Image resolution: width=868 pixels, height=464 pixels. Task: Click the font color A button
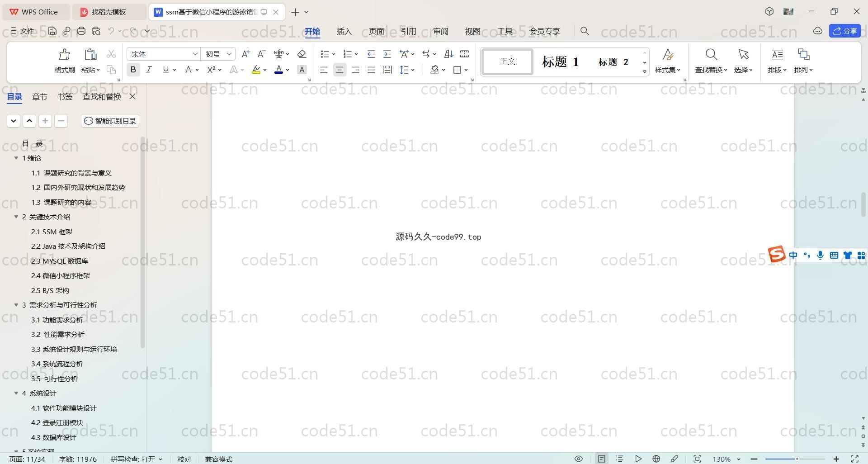[278, 70]
